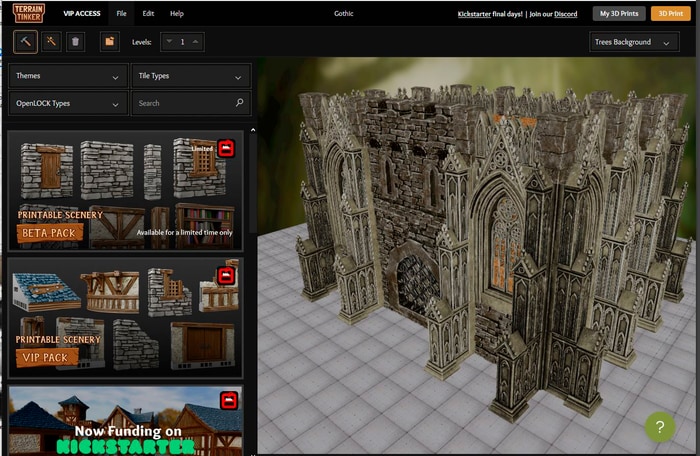Open the File menu
Viewport: 700px width, 456px height.
[121, 14]
